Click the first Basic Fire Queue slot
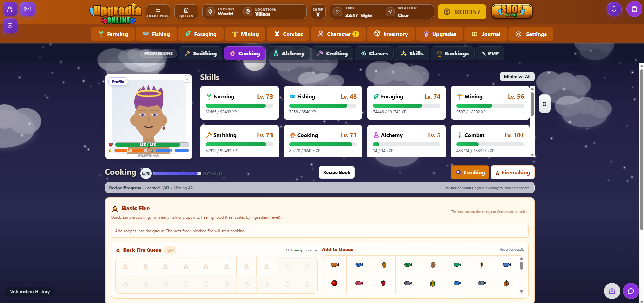Viewport: 644px width, 303px height. 126,267
